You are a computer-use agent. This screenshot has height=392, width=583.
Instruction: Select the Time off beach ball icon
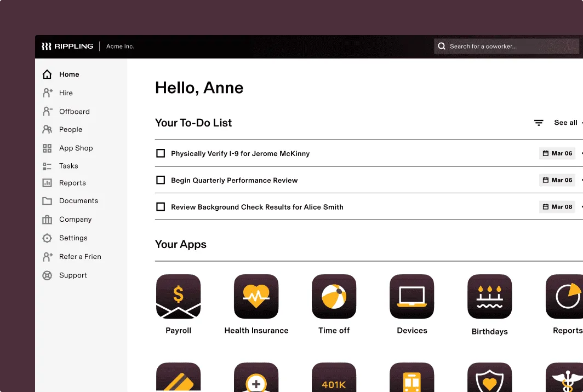pyautogui.click(x=334, y=296)
